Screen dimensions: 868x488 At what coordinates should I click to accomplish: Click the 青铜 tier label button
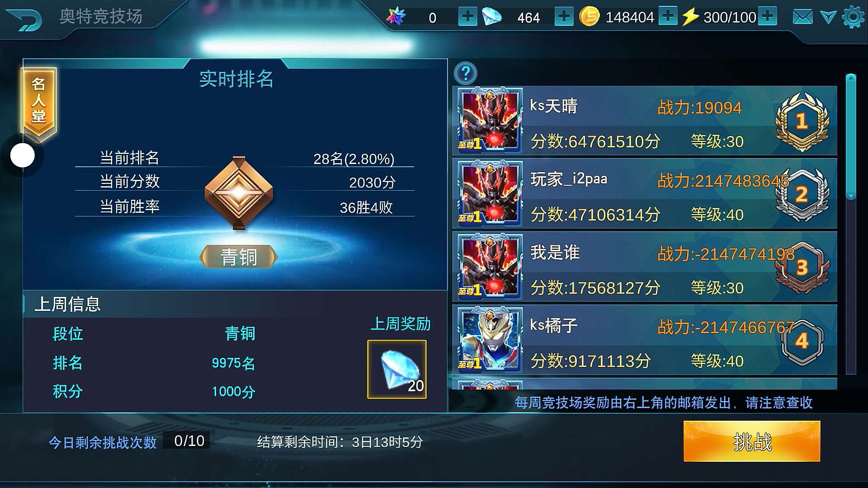pos(238,257)
